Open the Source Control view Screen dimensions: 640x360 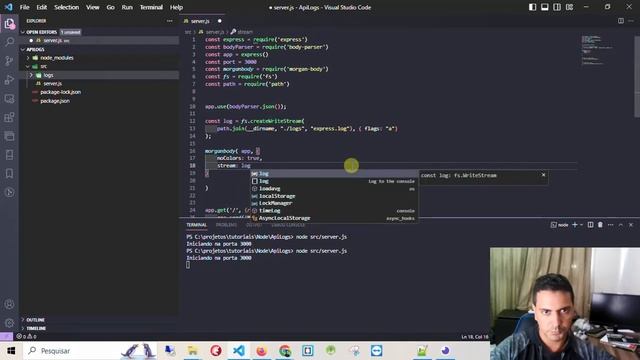coord(9,61)
